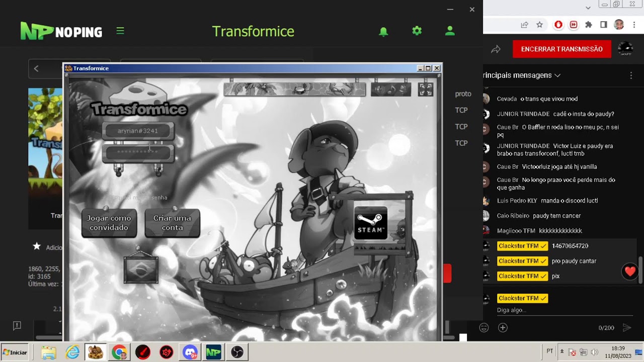Screen dimensions: 644x362
Task: Click the YouTube share arrow icon
Action: [496, 49]
